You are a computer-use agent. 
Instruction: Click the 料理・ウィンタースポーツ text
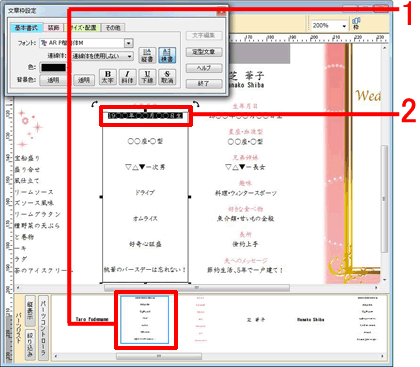(246, 193)
